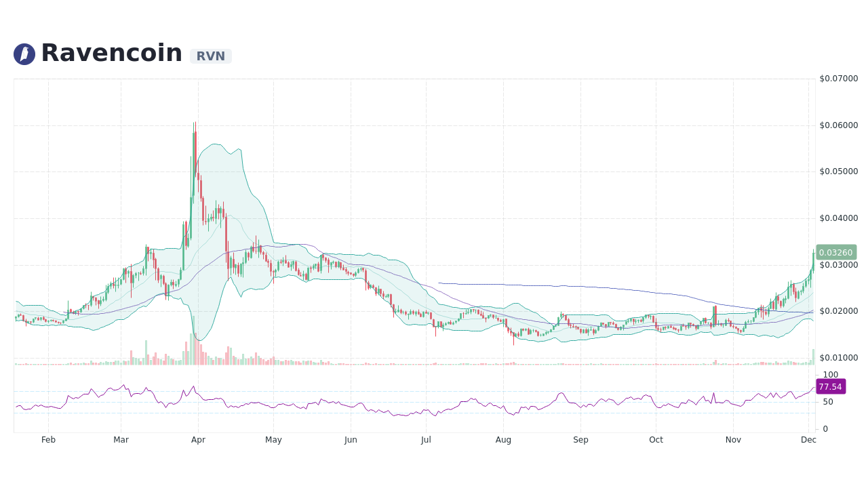The image size is (868, 488).
Task: Click the Sep date axis label
Action: click(x=580, y=440)
